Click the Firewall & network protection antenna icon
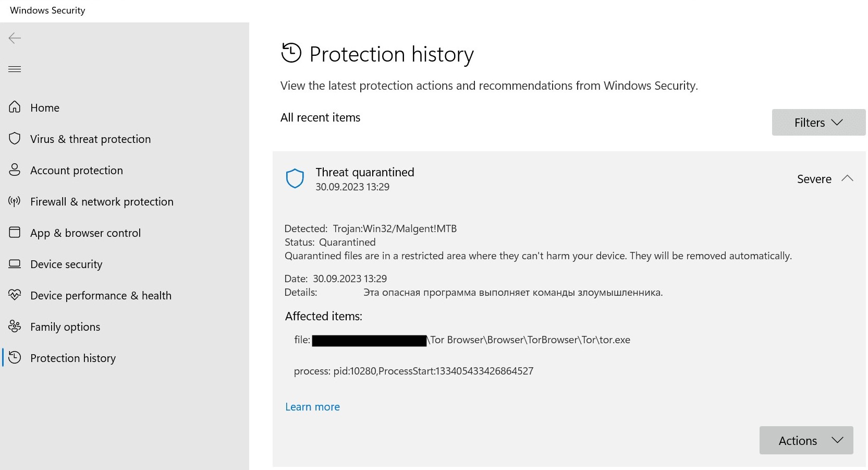This screenshot has height=470, width=868. [x=15, y=201]
